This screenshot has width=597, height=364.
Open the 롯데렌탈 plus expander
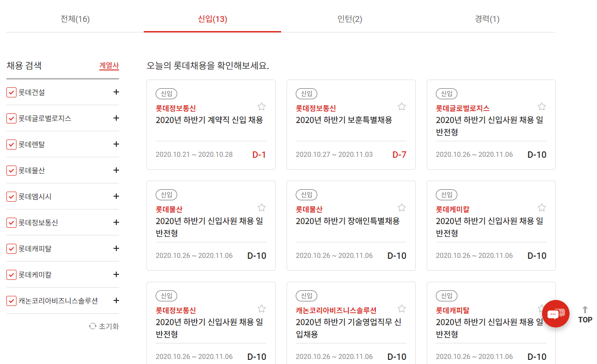(x=116, y=144)
